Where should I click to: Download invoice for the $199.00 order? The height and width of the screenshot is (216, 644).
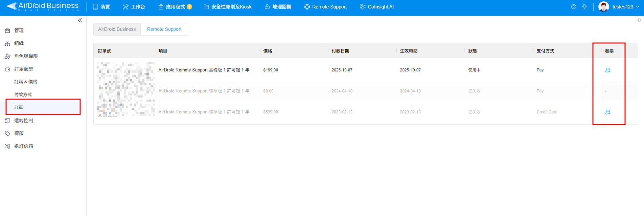pos(608,70)
